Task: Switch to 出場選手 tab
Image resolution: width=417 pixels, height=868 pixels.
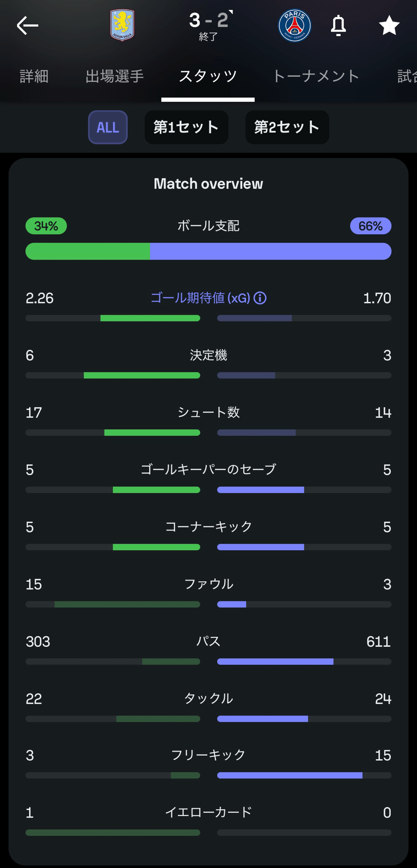Action: (x=114, y=76)
